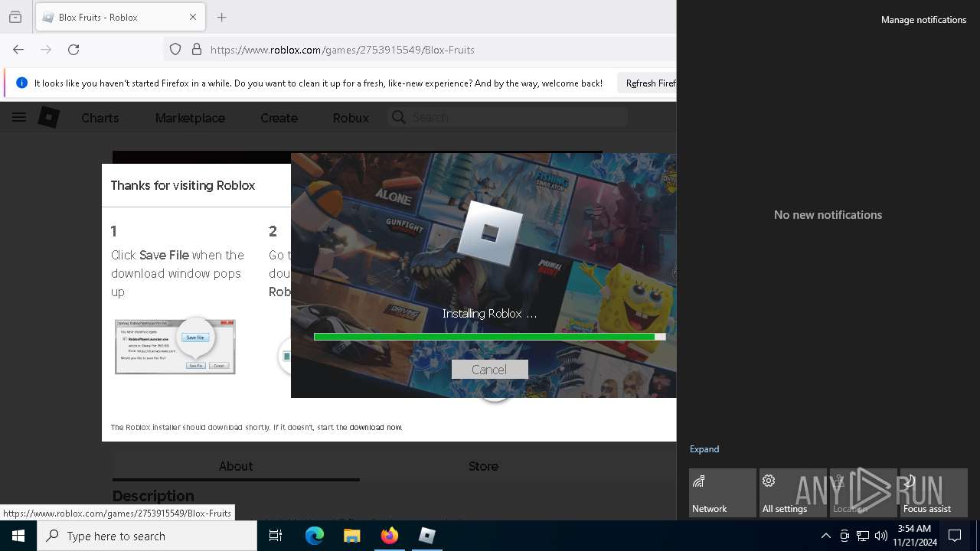The image size is (980, 551).
Task: Switch to the Store tab
Action: coord(483,466)
